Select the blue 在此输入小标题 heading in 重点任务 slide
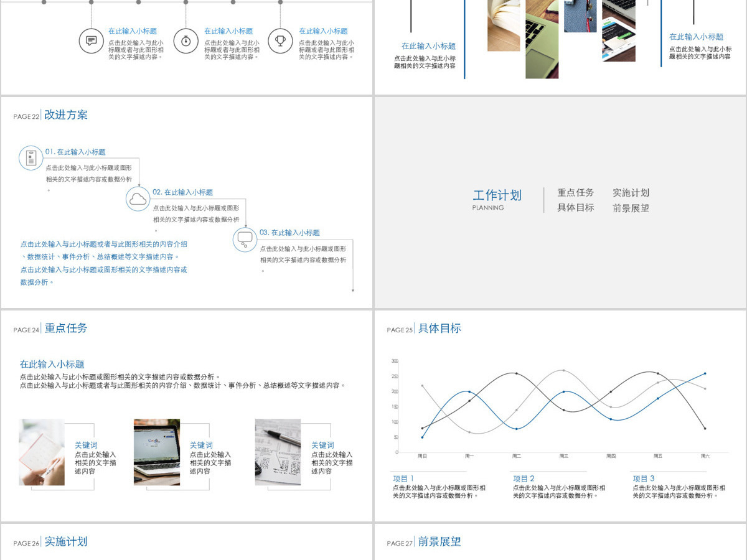 (52, 365)
